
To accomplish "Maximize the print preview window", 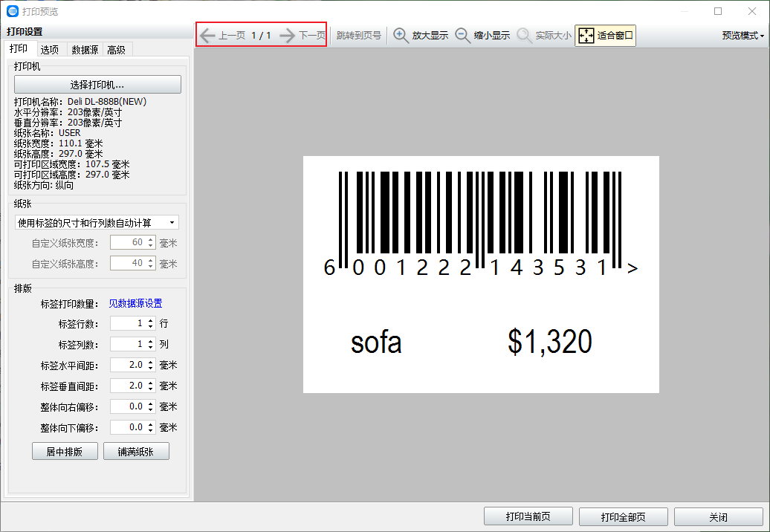I will pos(718,11).
